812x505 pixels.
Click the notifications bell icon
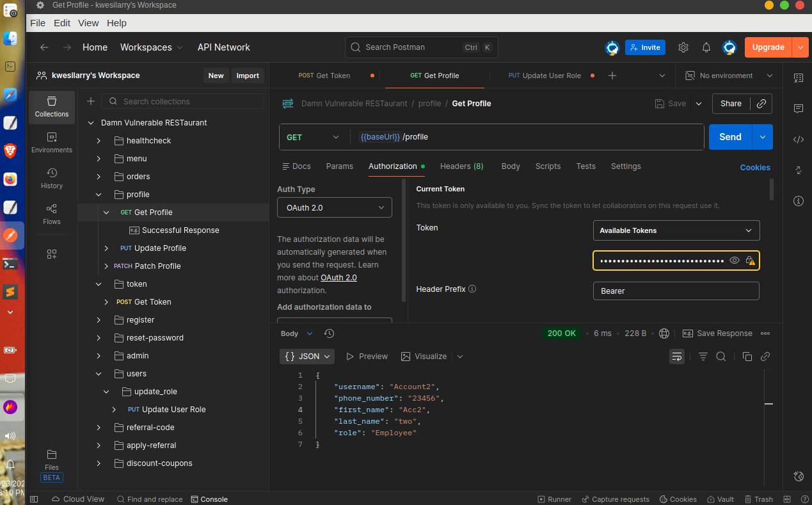click(706, 47)
